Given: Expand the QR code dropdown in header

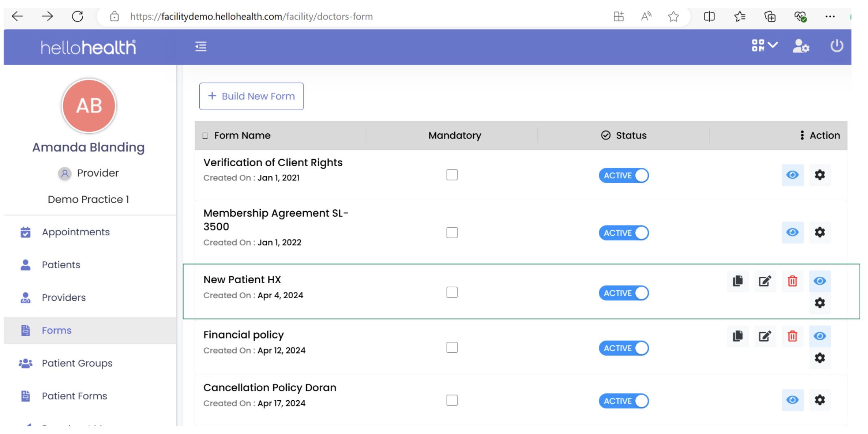Looking at the screenshot, I should pyautogui.click(x=764, y=46).
